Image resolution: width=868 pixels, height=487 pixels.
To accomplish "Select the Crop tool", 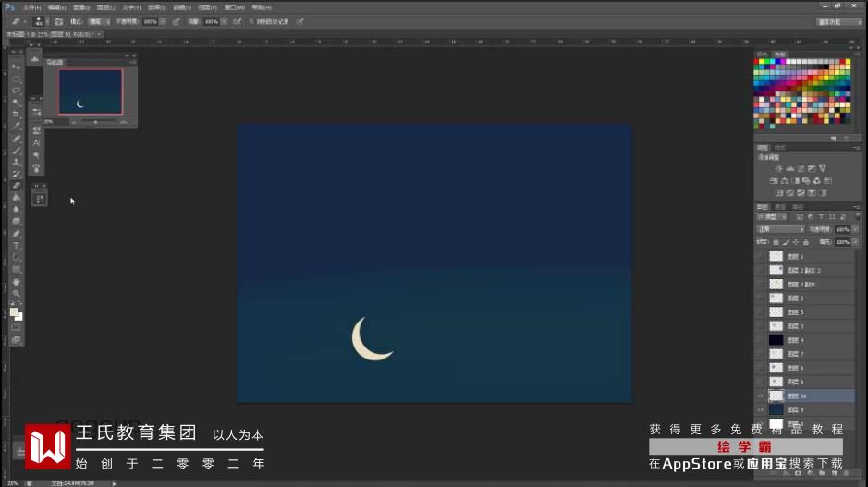I will point(17,115).
